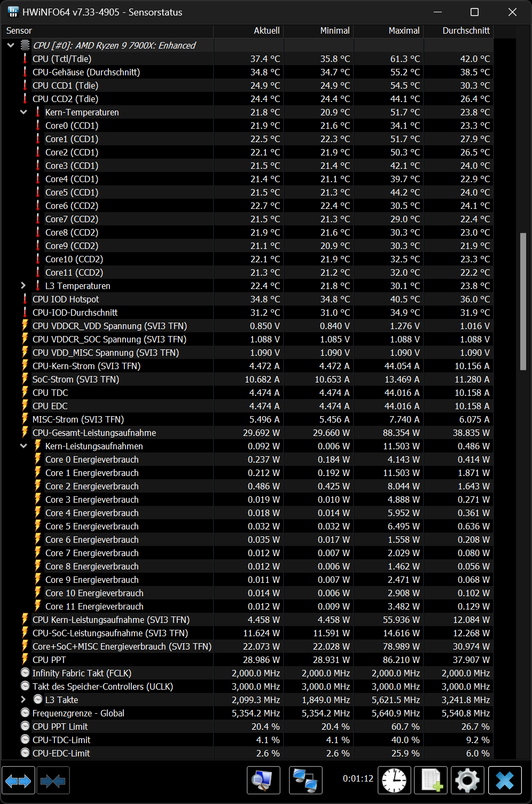Click the 5,640.9 MHz maximal Frequenzgrenze value
This screenshot has height=804, width=532.
tap(396, 713)
